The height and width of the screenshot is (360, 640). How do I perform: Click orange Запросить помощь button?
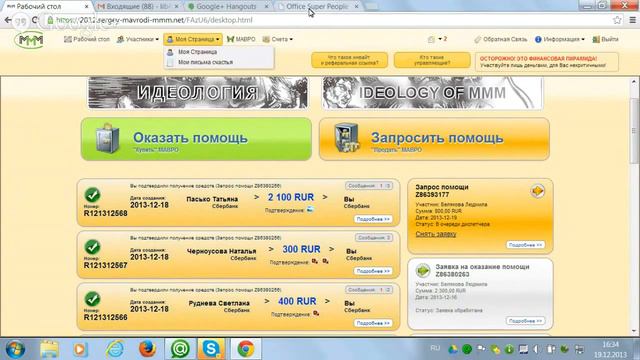tap(434, 139)
